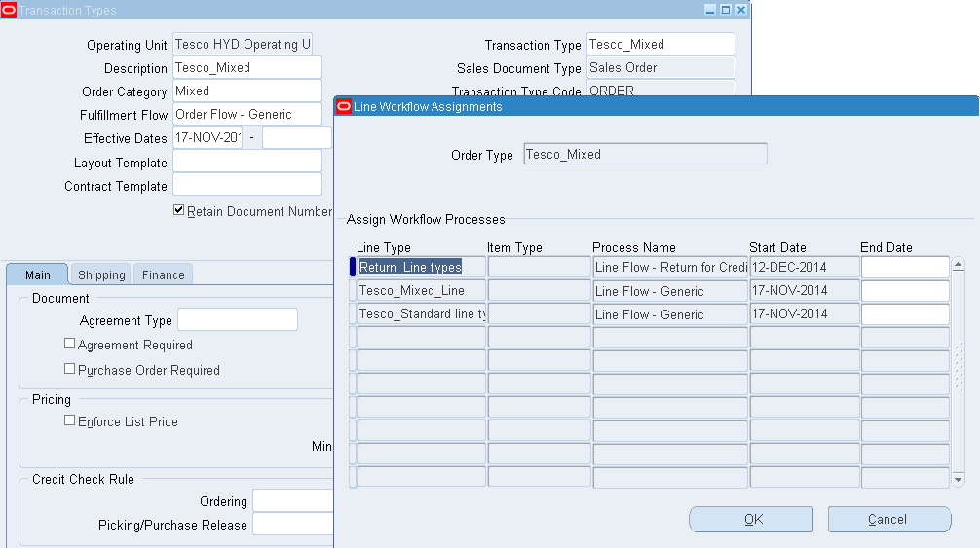Close the Transaction Types window

[741, 10]
